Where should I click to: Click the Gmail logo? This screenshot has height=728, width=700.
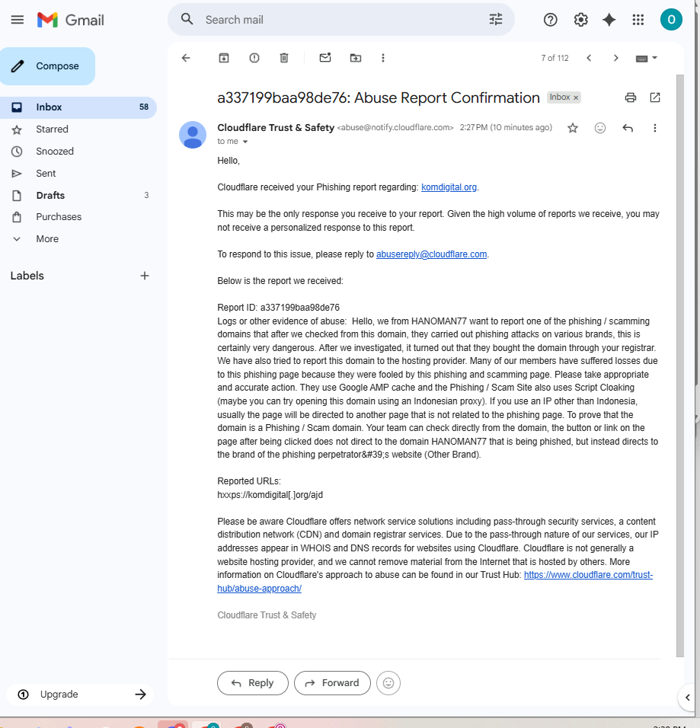tap(71, 20)
